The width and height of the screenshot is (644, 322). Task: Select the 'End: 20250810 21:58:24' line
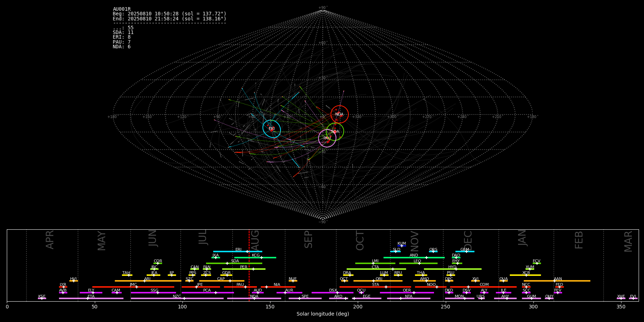tap(170, 19)
